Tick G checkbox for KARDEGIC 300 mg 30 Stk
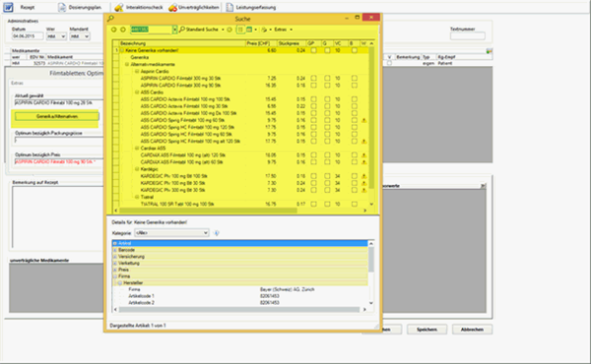 [x=327, y=190]
